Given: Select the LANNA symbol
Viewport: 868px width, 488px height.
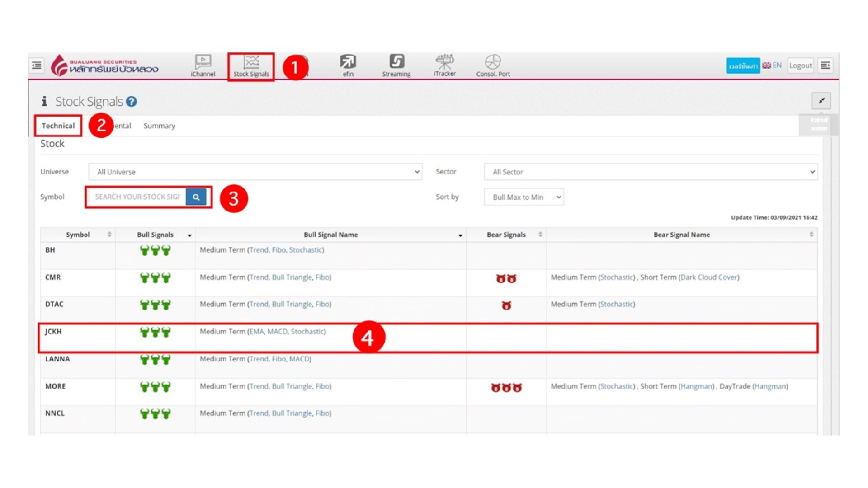Looking at the screenshot, I should tap(57, 359).
